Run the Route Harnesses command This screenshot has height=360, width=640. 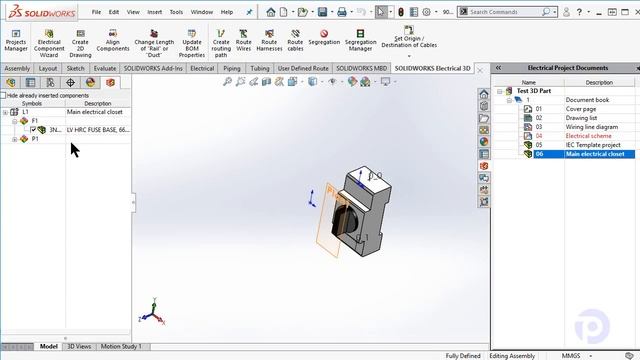[x=269, y=40]
